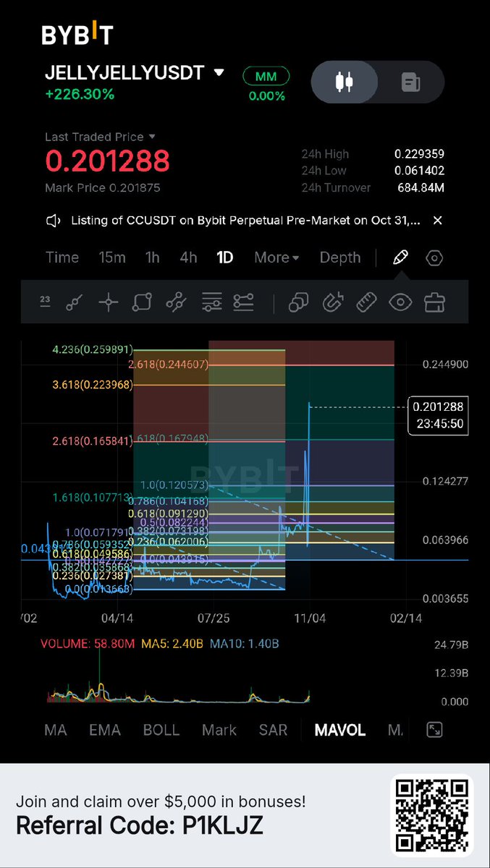This screenshot has height=868, width=490.
Task: Expand the chart to fullscreen
Action: coord(434,730)
